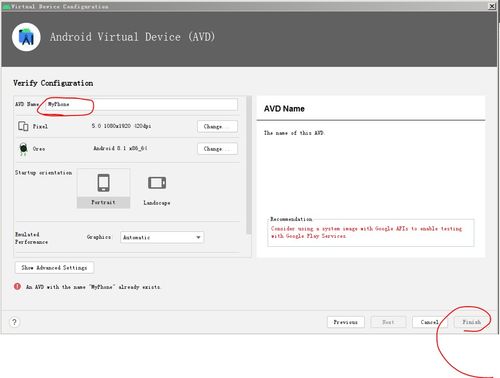Go back with the Previous button

(346, 322)
